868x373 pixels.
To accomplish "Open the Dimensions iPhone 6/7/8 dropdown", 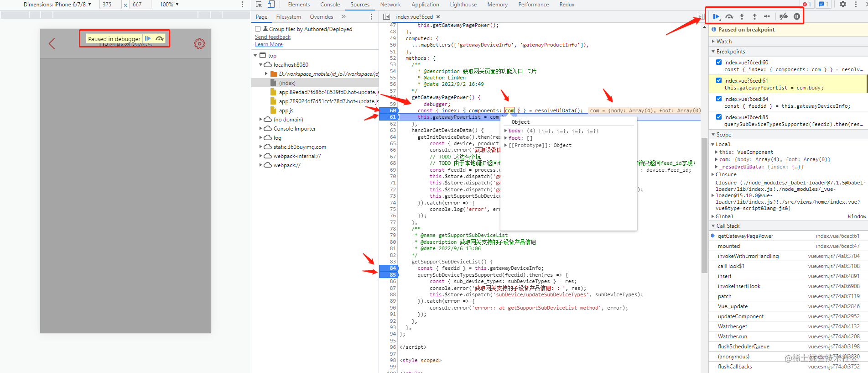I will pos(57,5).
